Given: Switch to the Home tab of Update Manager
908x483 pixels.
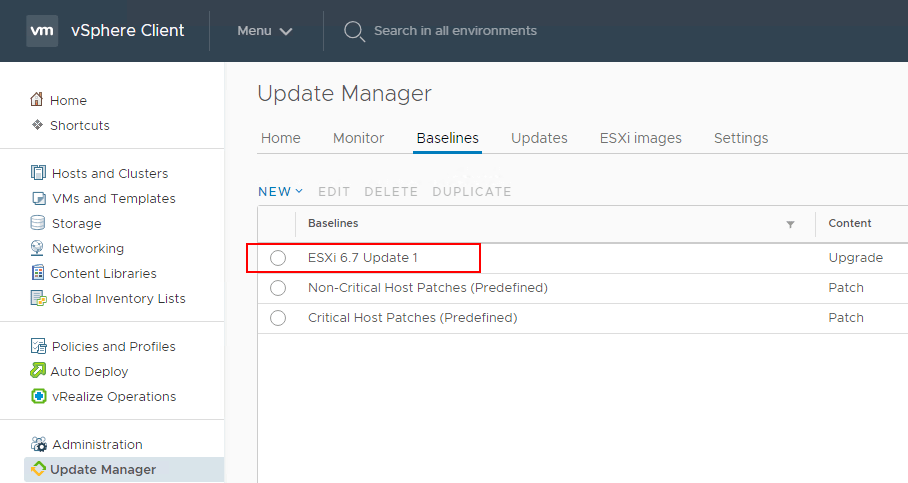Looking at the screenshot, I should tap(281, 138).
